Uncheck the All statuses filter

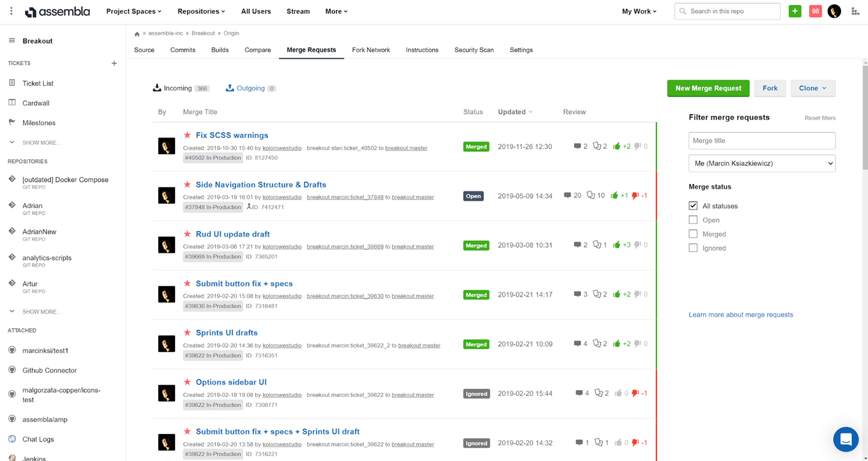pos(693,205)
